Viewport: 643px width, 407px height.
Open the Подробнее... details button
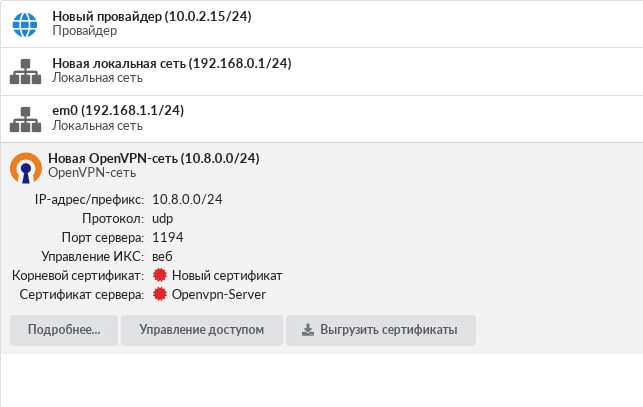click(64, 330)
